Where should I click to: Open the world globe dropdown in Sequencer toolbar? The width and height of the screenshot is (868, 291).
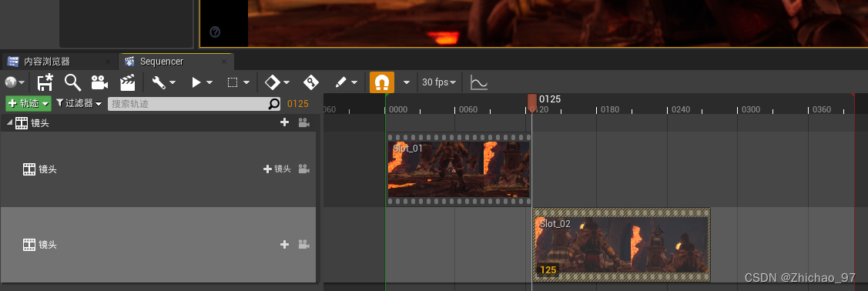[x=15, y=82]
